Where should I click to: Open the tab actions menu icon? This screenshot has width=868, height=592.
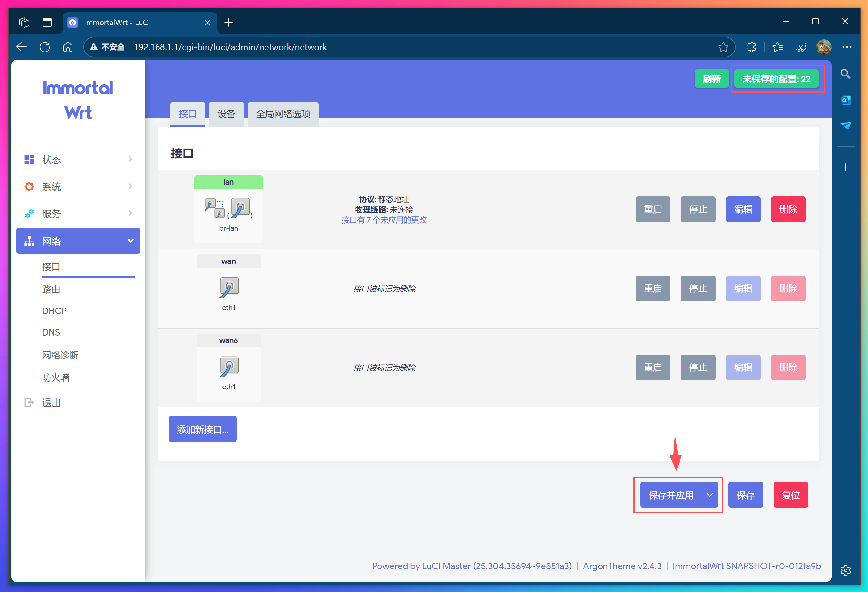click(x=47, y=23)
